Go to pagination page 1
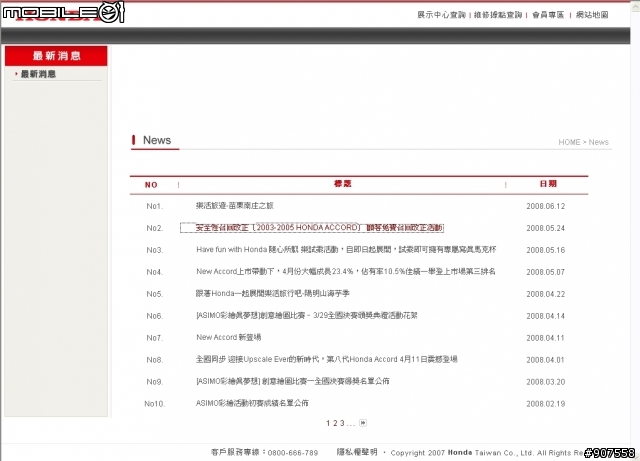The height and width of the screenshot is (461, 640). (328, 423)
